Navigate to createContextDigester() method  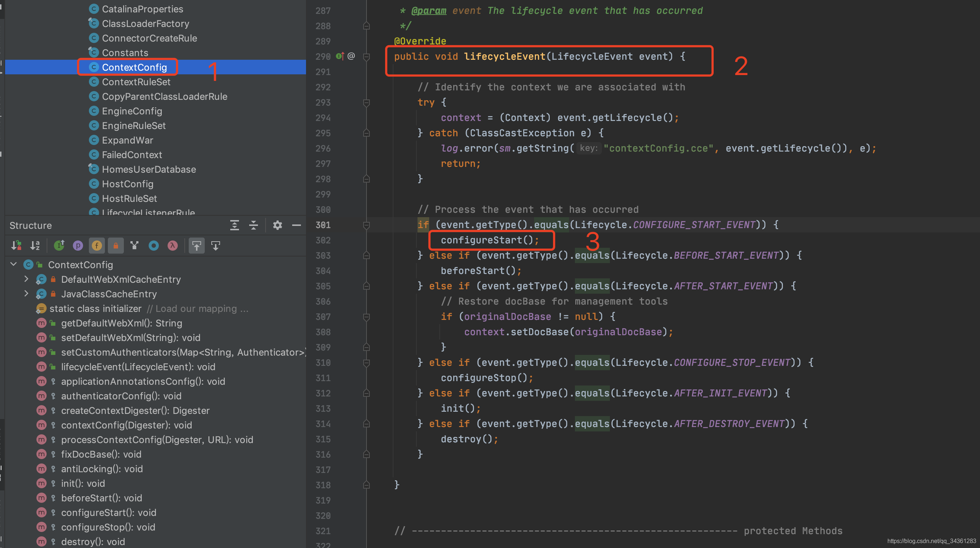[x=135, y=410]
